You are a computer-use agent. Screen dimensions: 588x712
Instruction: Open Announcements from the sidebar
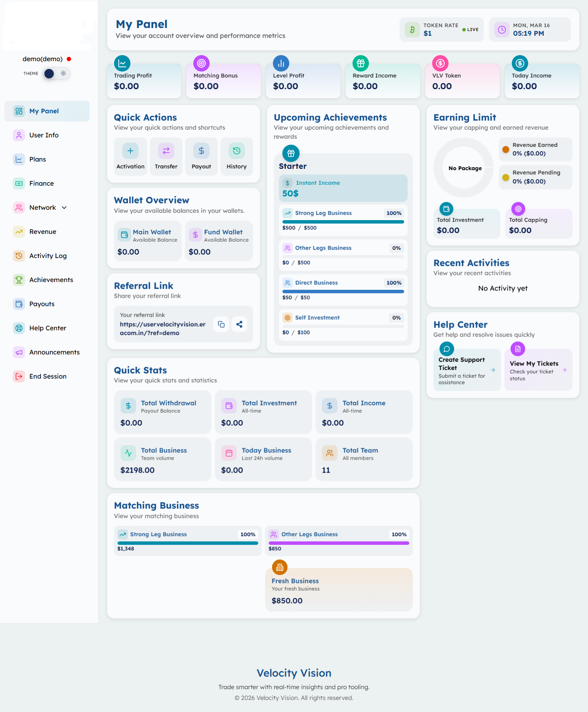tap(54, 352)
